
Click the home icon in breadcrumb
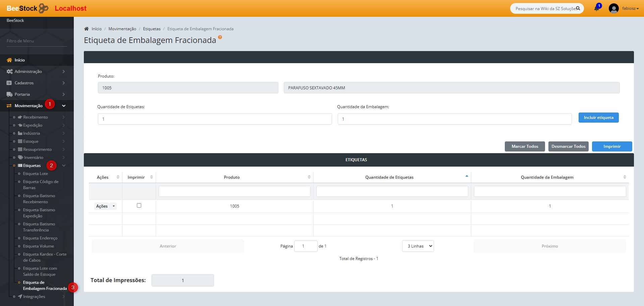[87, 29]
